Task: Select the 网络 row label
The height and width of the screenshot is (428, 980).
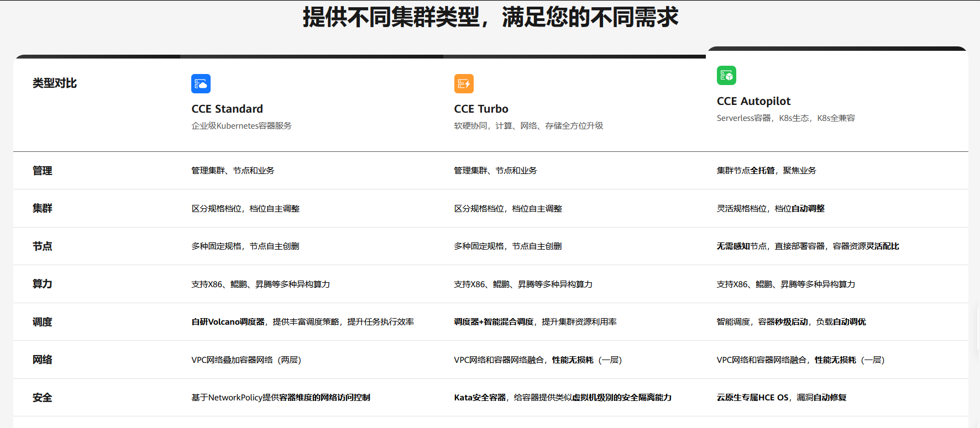Action: click(x=42, y=360)
